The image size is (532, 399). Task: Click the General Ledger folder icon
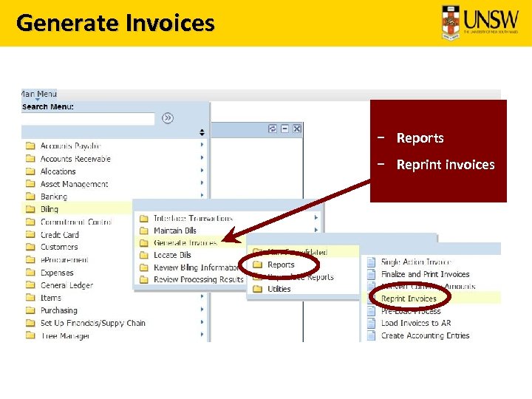30,285
